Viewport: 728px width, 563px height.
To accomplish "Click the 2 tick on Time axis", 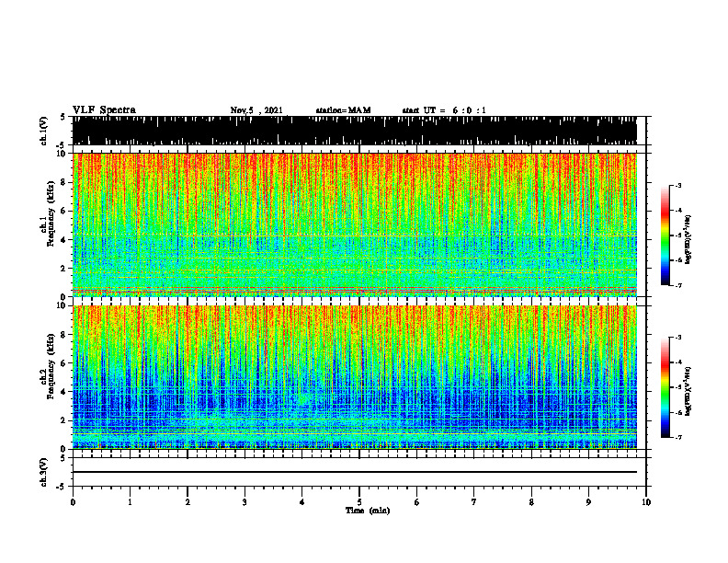I will tap(188, 502).
